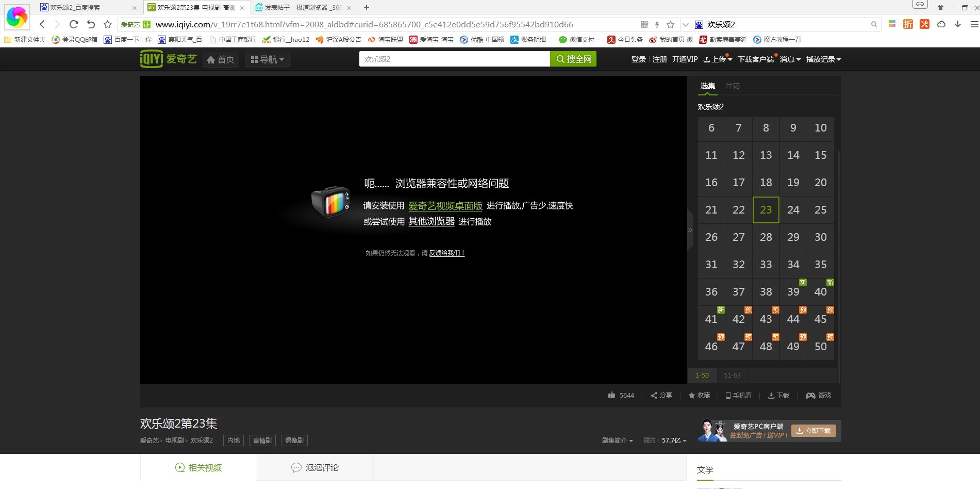
Task: Click 电视剧 breadcrumb link
Action: 174,441
